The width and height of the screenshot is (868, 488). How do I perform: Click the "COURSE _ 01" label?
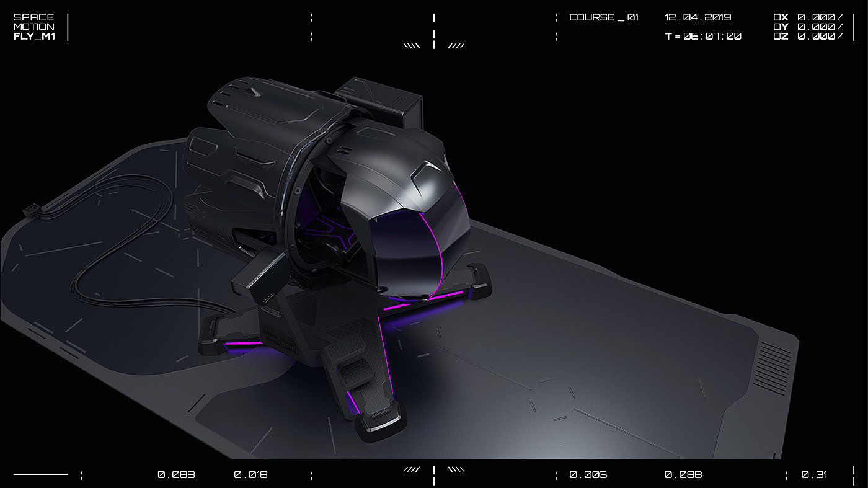tap(604, 17)
